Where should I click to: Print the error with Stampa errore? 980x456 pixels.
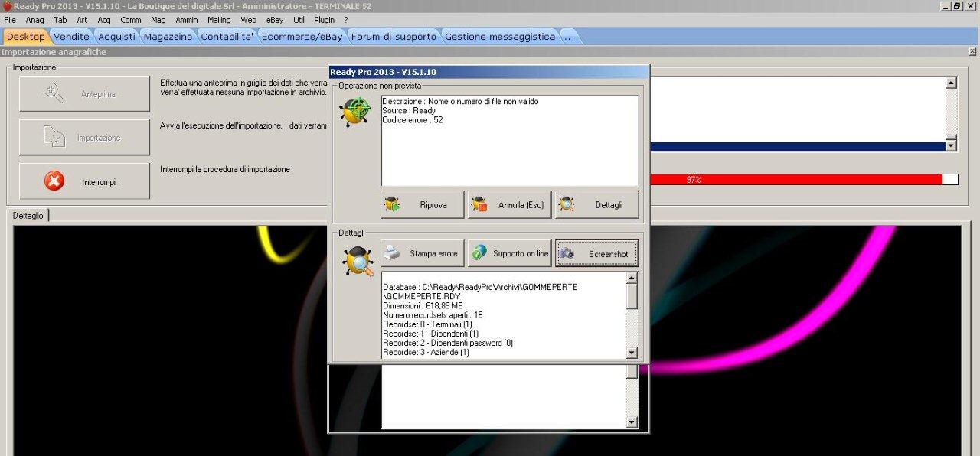click(x=423, y=253)
